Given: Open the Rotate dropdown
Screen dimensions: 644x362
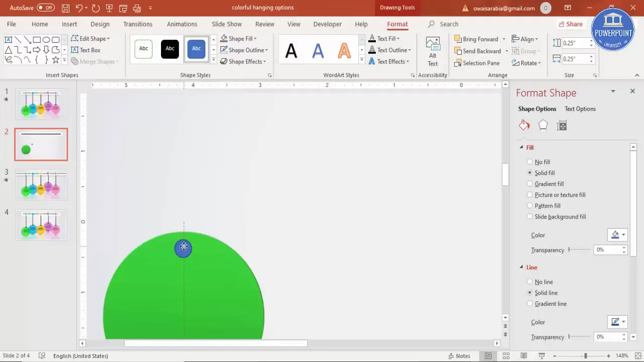Looking at the screenshot, I should 526,63.
